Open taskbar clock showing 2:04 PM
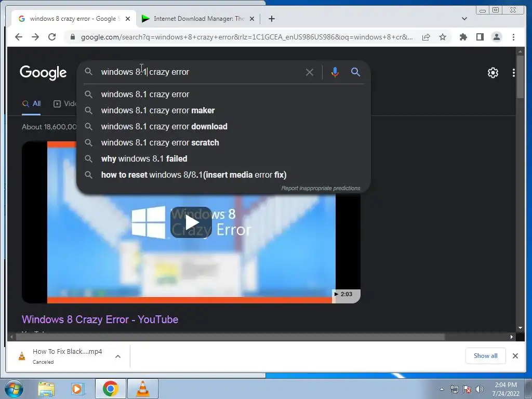This screenshot has width=532, height=399. pos(506,389)
